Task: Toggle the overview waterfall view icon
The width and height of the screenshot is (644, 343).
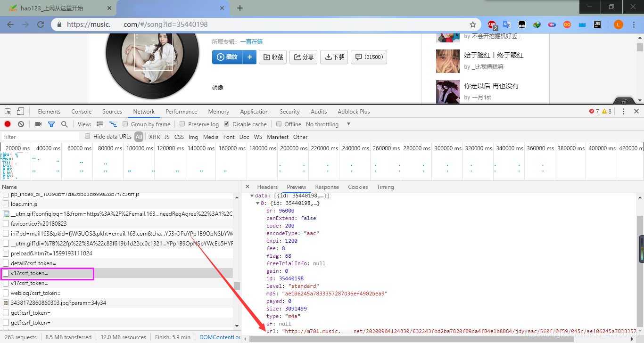Action: coord(113,124)
